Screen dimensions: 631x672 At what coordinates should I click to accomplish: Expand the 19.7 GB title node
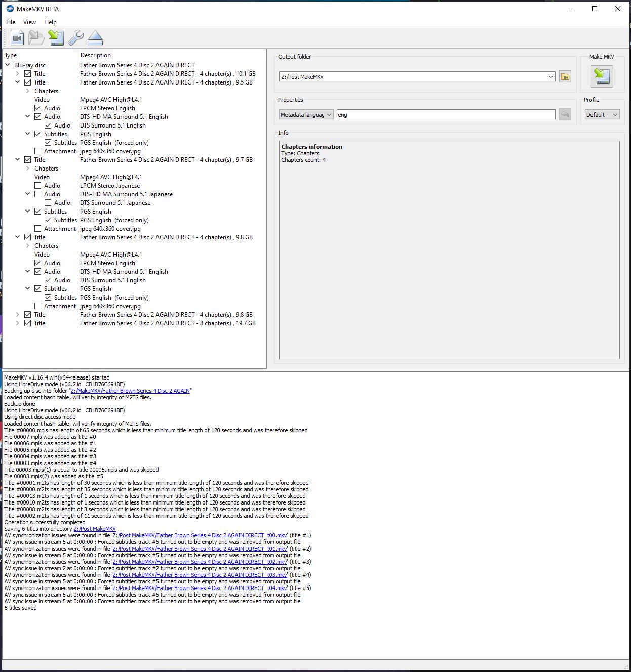pyautogui.click(x=18, y=323)
